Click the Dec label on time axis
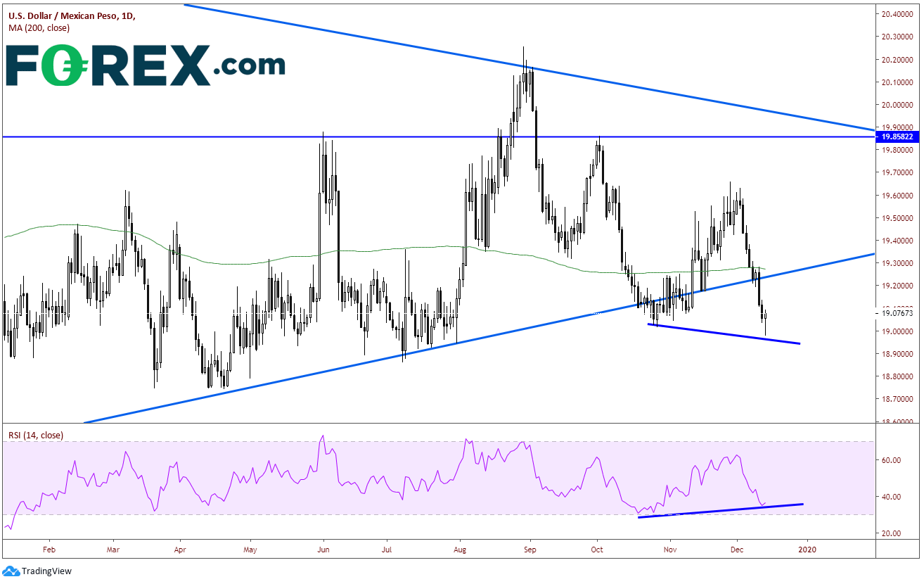This screenshot has height=584, width=924. (x=737, y=549)
